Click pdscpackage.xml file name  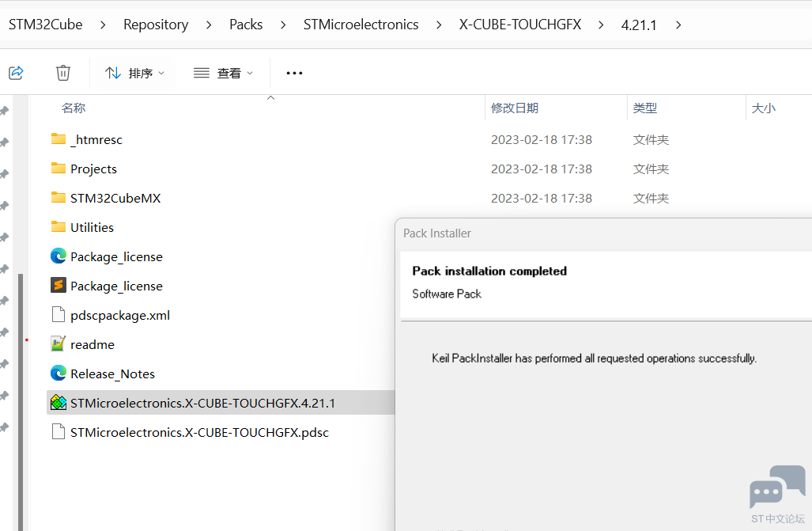coord(120,315)
